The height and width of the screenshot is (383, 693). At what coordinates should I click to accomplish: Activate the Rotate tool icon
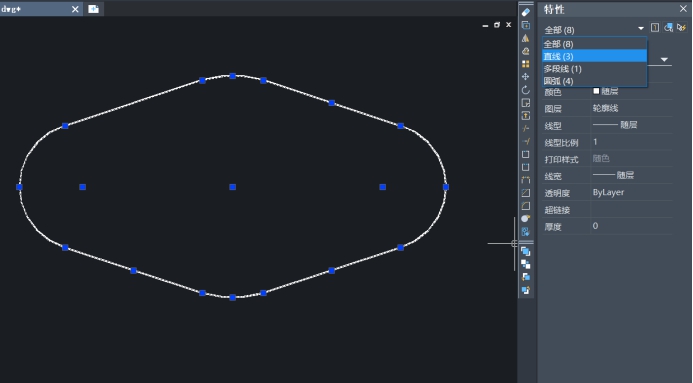pos(525,90)
